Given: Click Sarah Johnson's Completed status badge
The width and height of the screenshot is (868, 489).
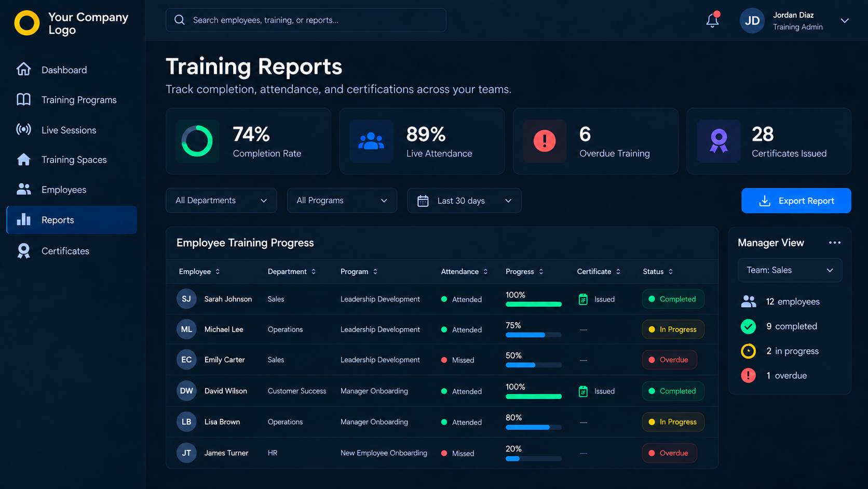Looking at the screenshot, I should [x=673, y=299].
